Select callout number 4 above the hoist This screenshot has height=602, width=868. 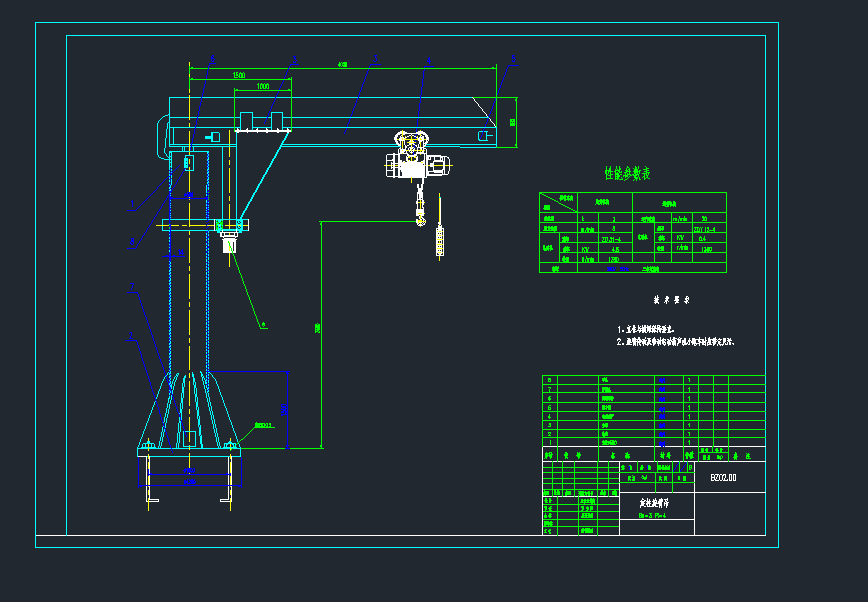pyautogui.click(x=429, y=59)
